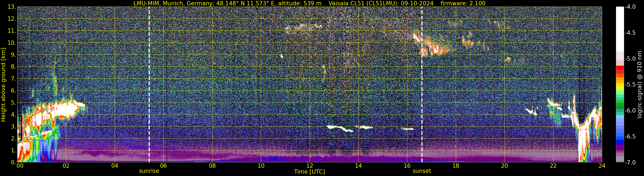Click the '24' time axis tick label
644x176 pixels.
click(x=602, y=166)
